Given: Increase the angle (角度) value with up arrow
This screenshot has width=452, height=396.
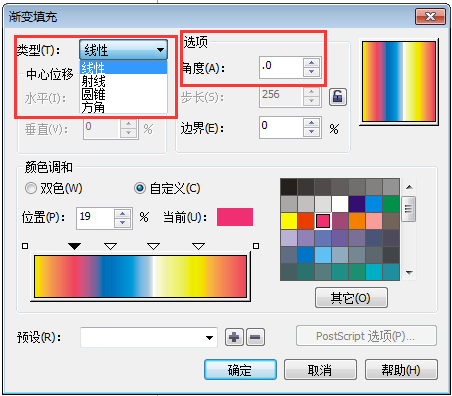Looking at the screenshot, I should [312, 63].
